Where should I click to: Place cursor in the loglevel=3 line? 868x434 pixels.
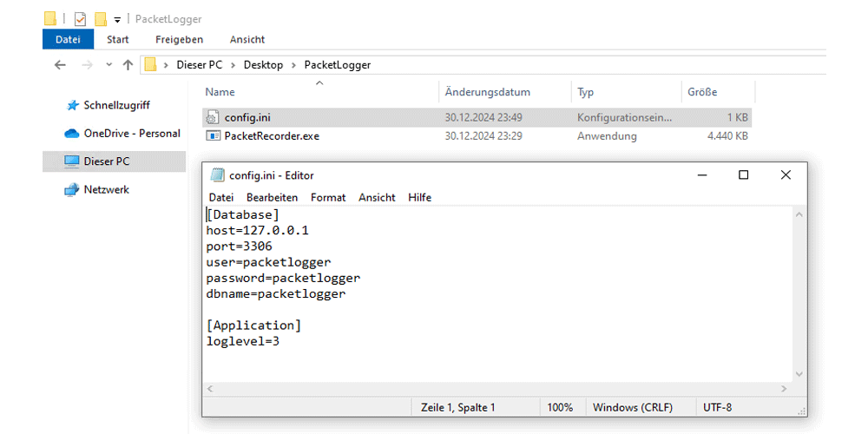[242, 341]
